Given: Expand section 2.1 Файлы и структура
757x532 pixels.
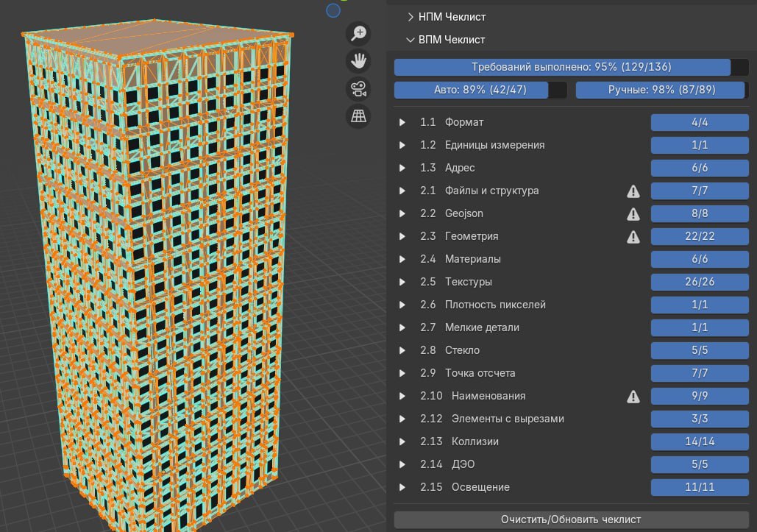Looking at the screenshot, I should click(402, 191).
